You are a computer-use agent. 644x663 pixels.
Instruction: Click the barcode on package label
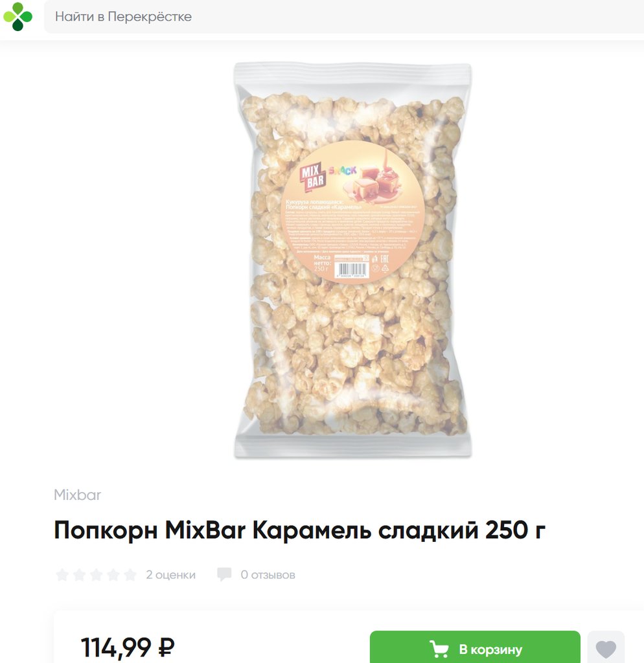(x=352, y=270)
